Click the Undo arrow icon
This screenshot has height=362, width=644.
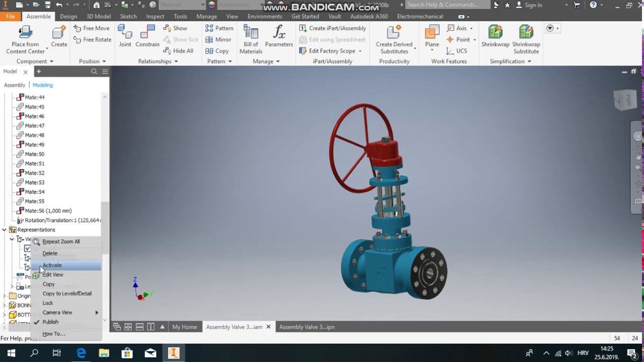tap(59, 5)
